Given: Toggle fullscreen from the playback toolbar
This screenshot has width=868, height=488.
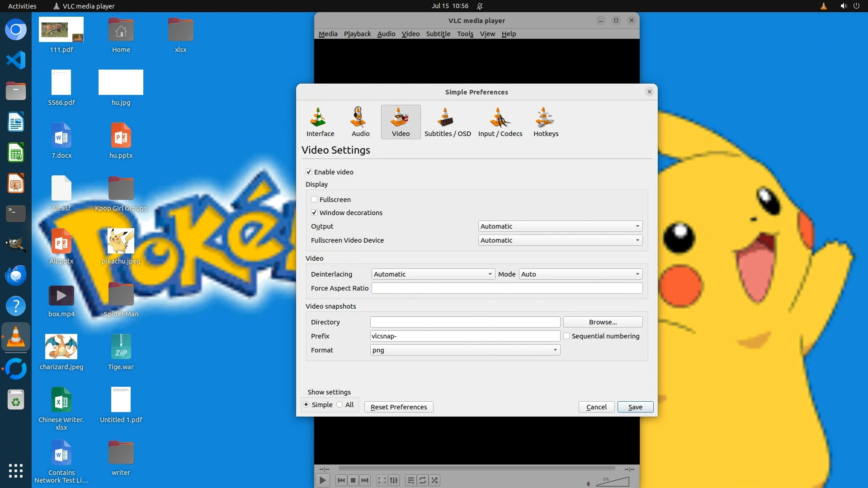Looking at the screenshot, I should pos(382,480).
